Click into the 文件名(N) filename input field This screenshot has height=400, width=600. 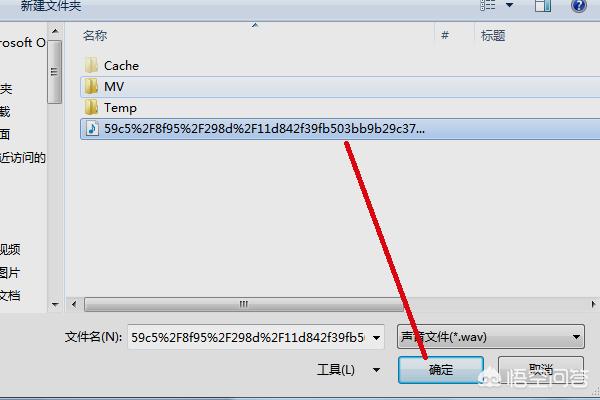(249, 337)
